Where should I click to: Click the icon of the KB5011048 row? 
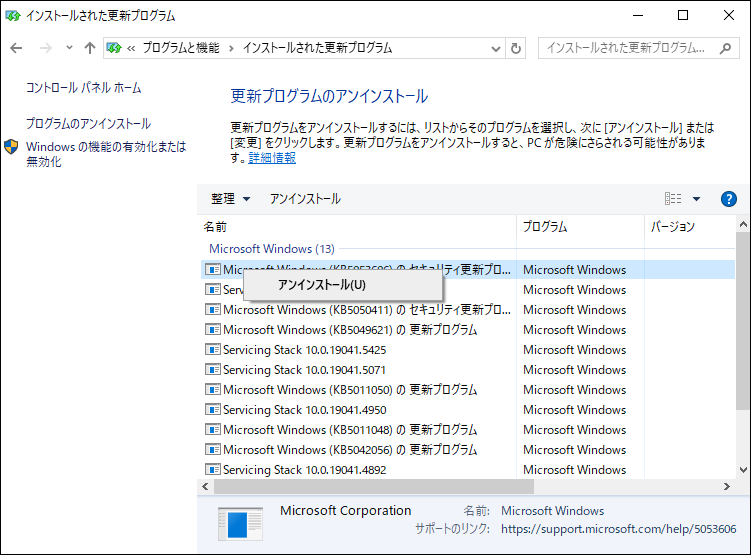213,430
